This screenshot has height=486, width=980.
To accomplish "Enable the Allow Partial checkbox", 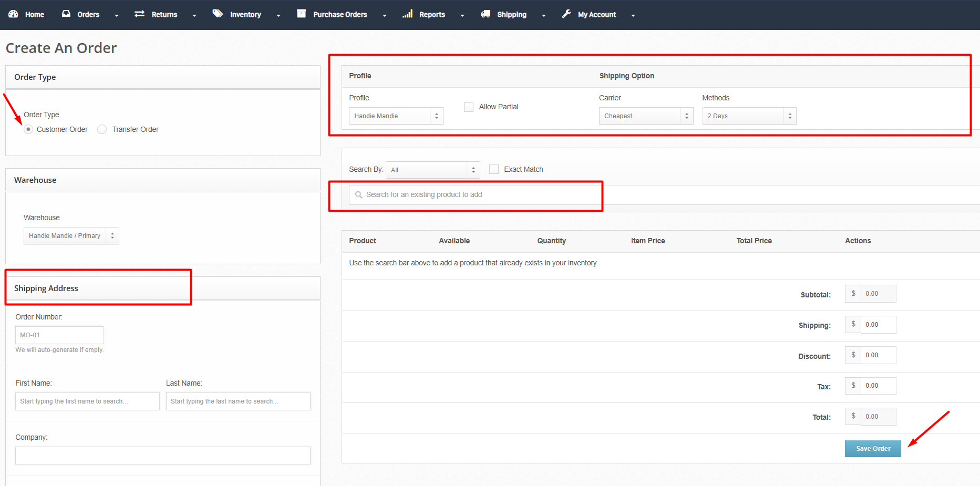I will [469, 107].
